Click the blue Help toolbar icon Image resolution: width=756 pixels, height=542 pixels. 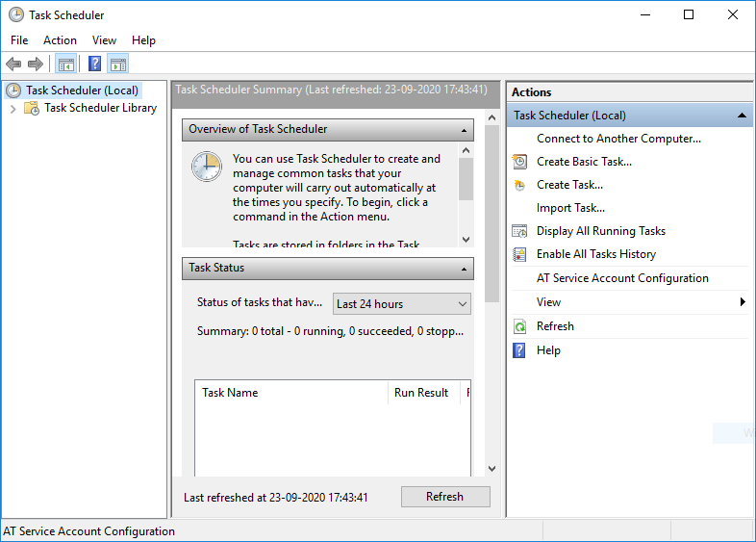click(95, 64)
